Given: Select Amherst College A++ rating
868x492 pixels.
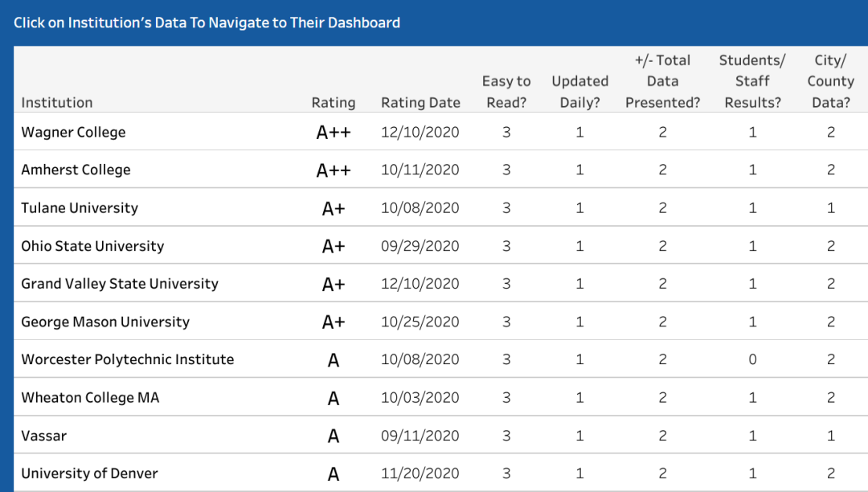Looking at the screenshot, I should 334,170.
